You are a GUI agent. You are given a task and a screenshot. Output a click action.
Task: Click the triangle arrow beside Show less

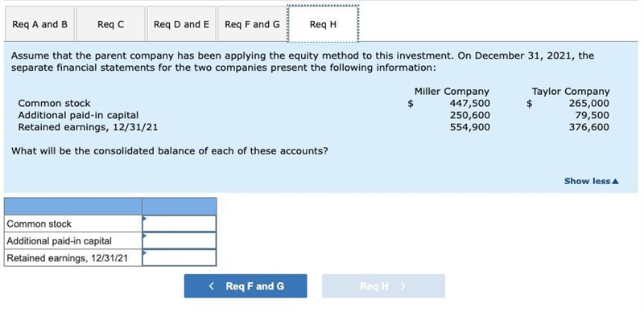pyautogui.click(x=615, y=181)
